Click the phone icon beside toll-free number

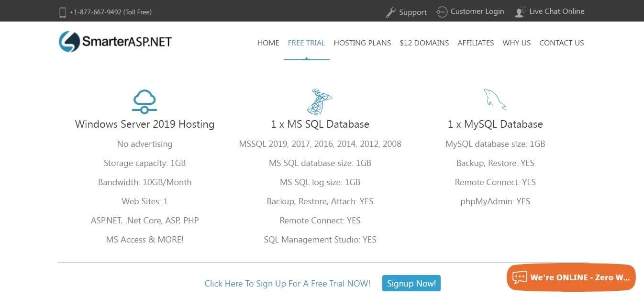pos(62,12)
